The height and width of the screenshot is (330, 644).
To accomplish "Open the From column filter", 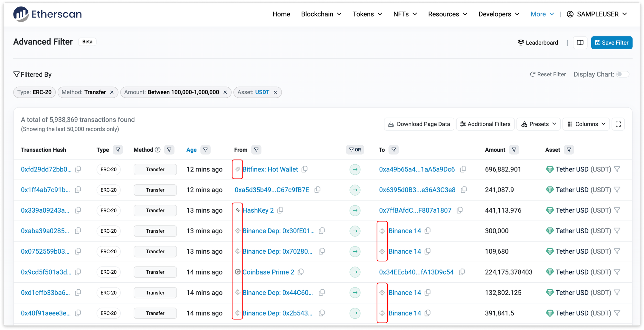I will pyautogui.click(x=256, y=150).
